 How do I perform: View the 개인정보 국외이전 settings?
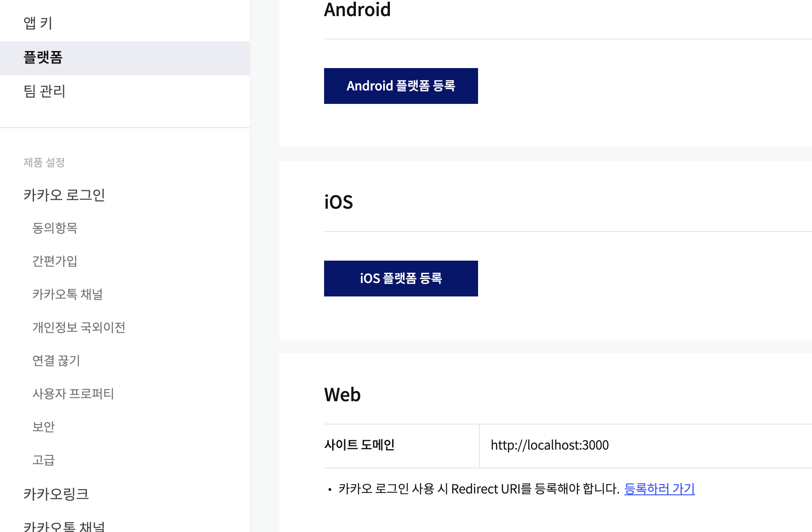pyautogui.click(x=80, y=328)
